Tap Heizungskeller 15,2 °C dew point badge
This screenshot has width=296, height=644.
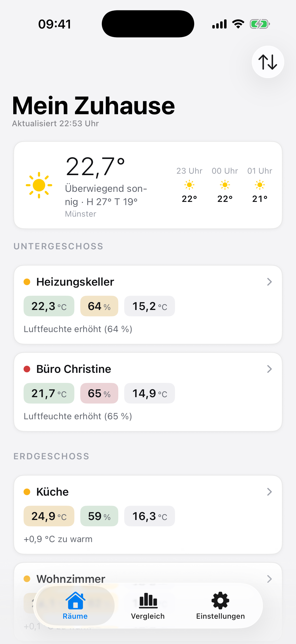point(150,306)
